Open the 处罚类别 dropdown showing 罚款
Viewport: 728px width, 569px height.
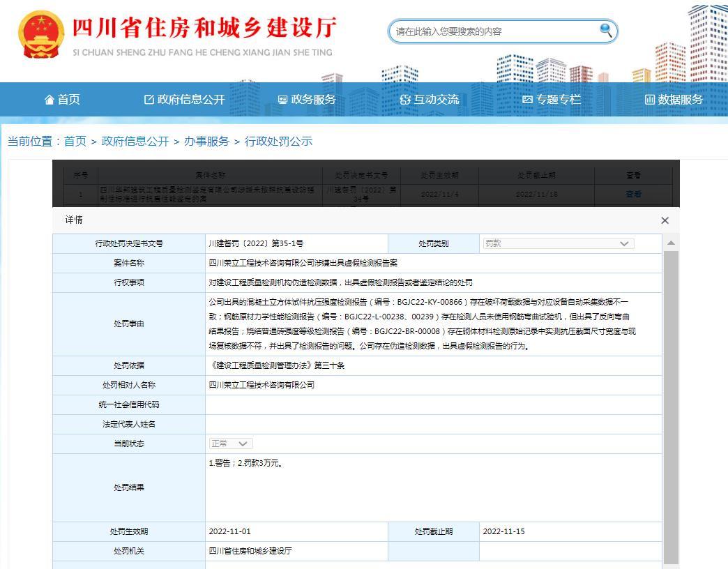(x=559, y=243)
